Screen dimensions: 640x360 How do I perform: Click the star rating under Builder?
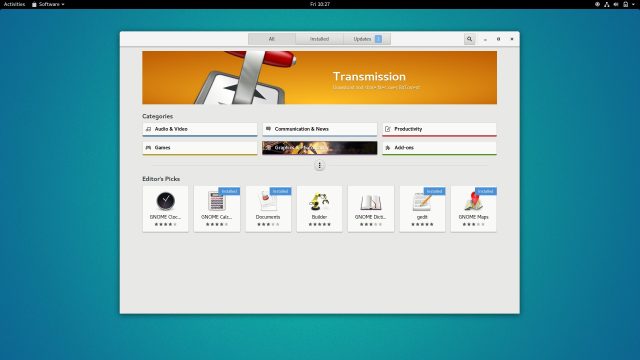(320, 224)
